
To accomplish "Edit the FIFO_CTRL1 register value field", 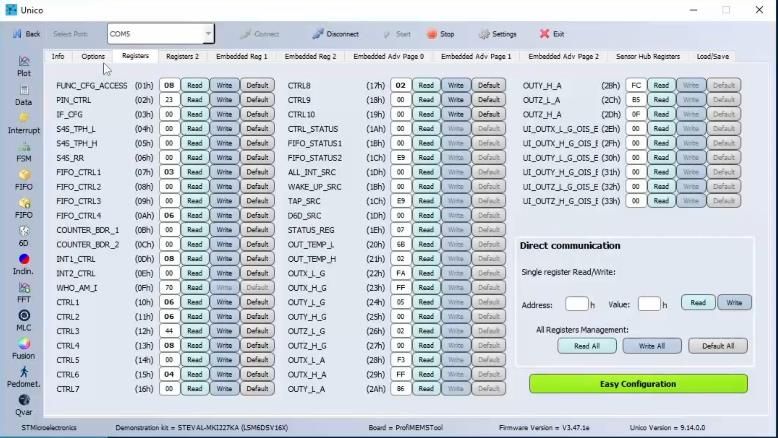I will coord(169,172).
